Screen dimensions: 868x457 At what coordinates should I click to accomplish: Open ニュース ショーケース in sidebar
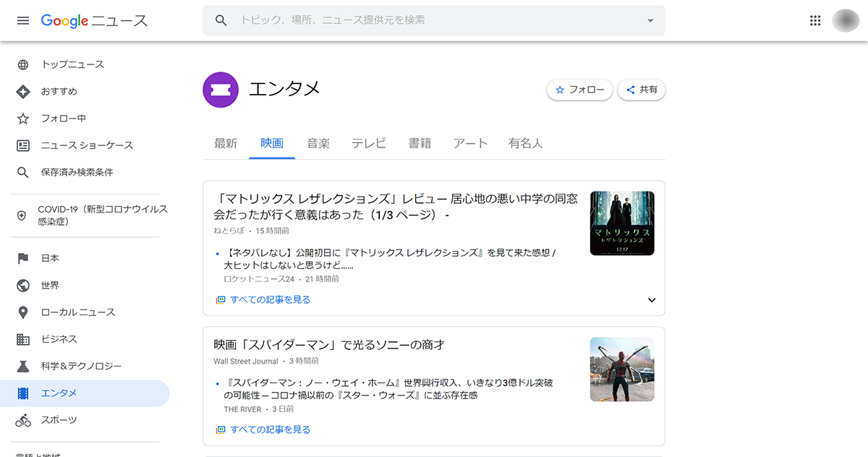coord(87,145)
